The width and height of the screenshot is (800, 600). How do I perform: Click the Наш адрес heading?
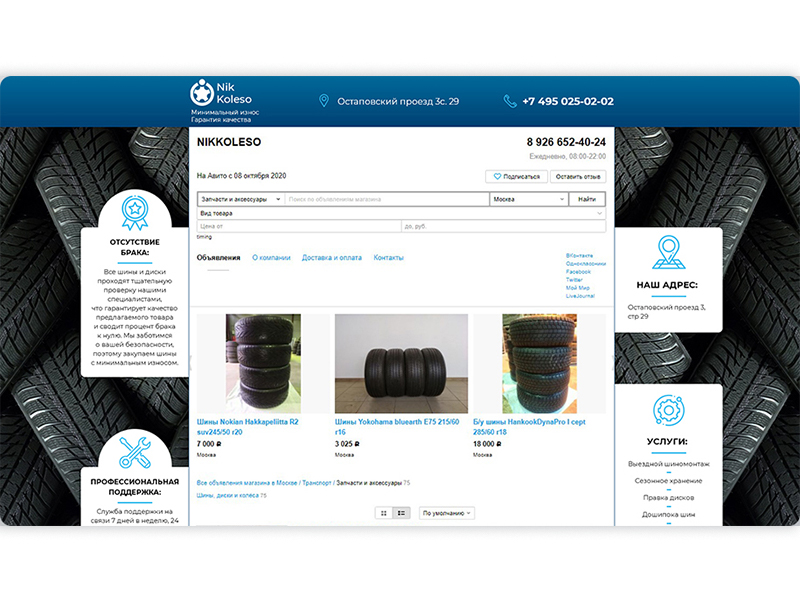point(667,285)
